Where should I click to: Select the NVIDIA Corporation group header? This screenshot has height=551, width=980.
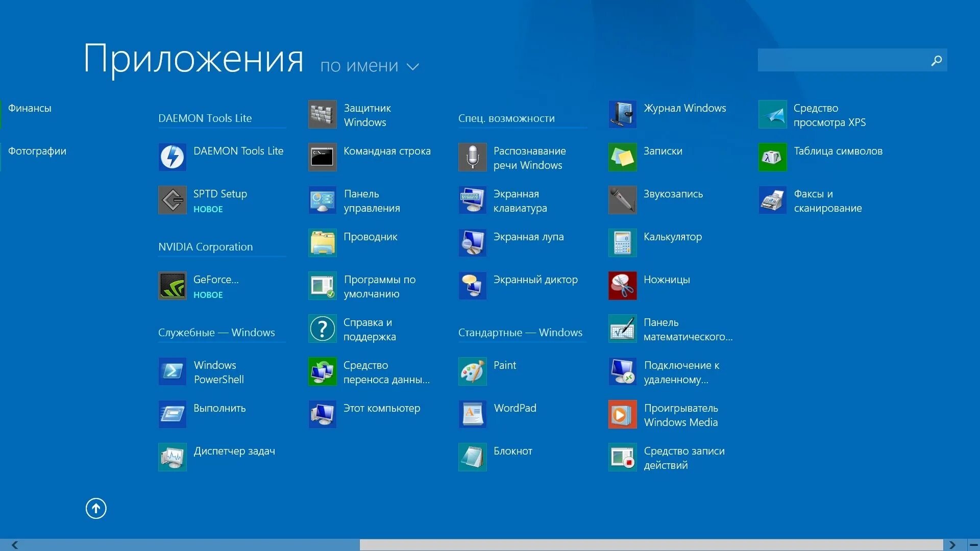coord(205,247)
